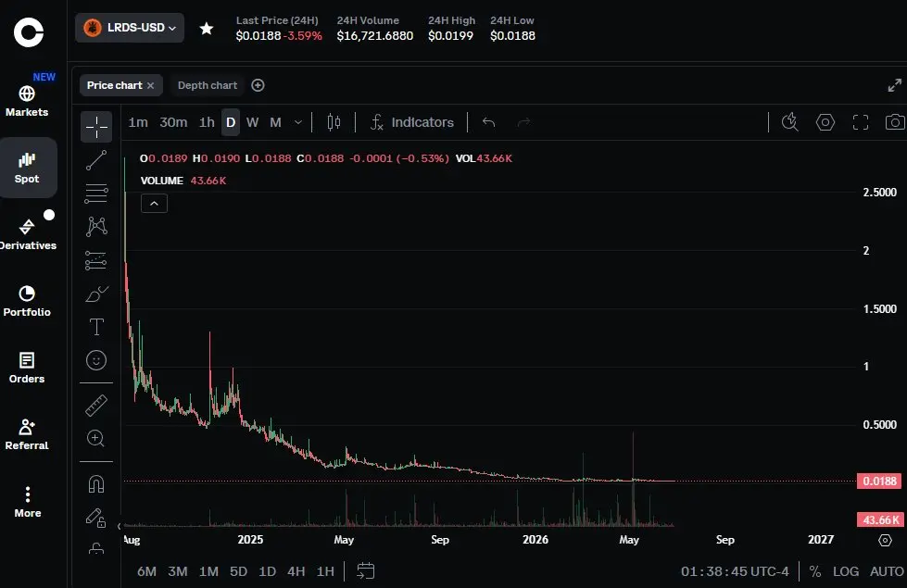Open quick search lightning icon
The height and width of the screenshot is (588, 907).
coord(789,122)
